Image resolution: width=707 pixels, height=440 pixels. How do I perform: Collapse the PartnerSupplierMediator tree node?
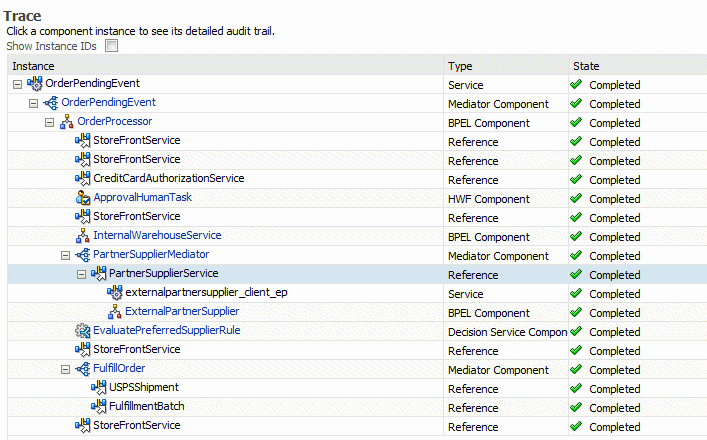(65, 255)
